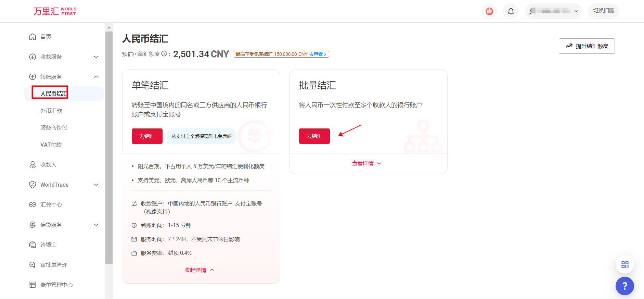Image resolution: width=644 pixels, height=299 pixels.
Task: Click the 提升结汇额度 button
Action: pyautogui.click(x=587, y=46)
